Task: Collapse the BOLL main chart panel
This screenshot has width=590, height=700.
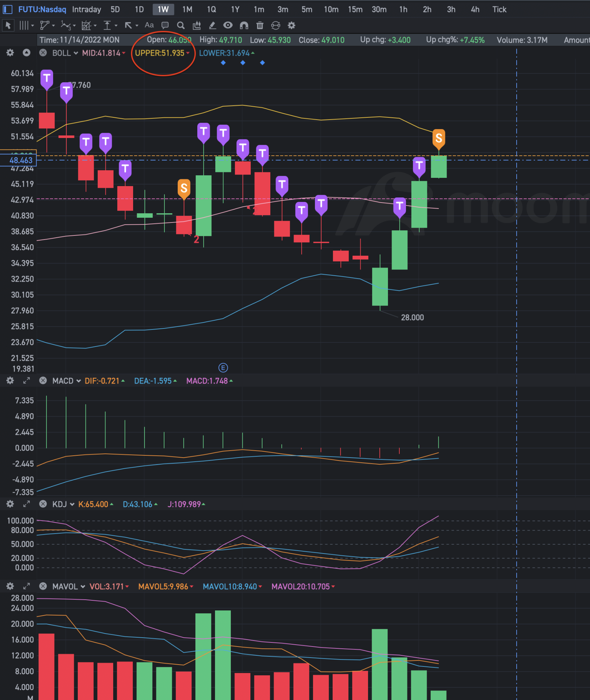Action: [x=27, y=53]
